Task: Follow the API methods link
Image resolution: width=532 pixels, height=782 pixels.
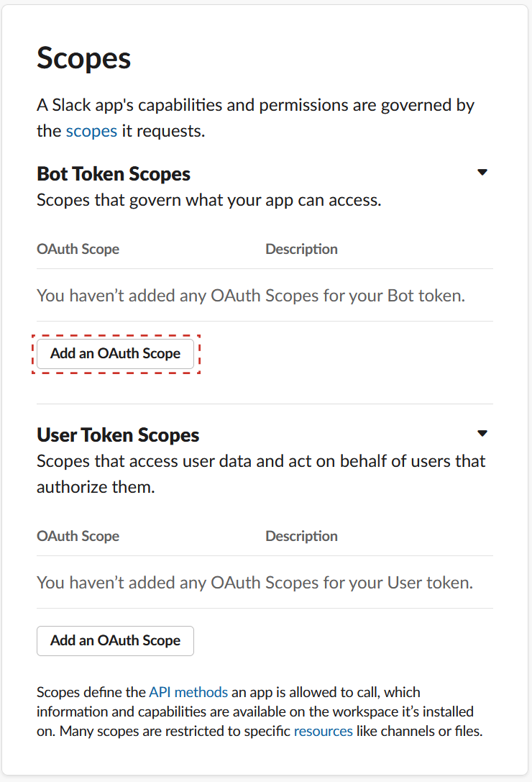Action: point(188,692)
